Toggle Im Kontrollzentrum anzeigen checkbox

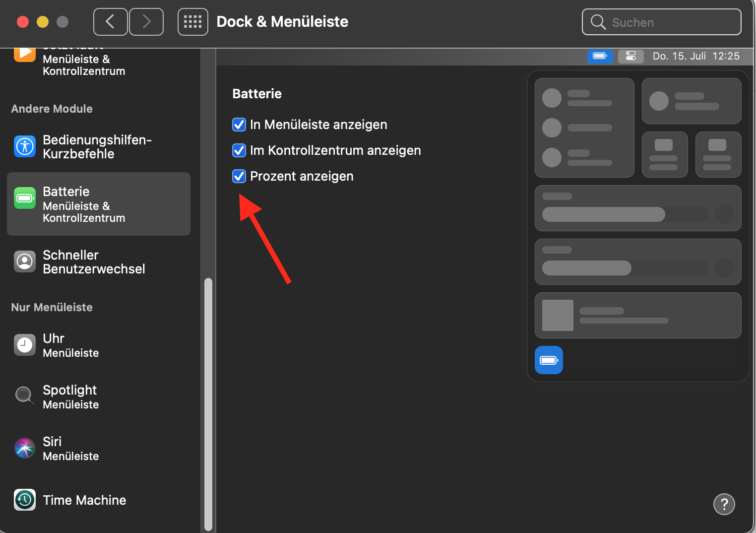pyautogui.click(x=239, y=150)
